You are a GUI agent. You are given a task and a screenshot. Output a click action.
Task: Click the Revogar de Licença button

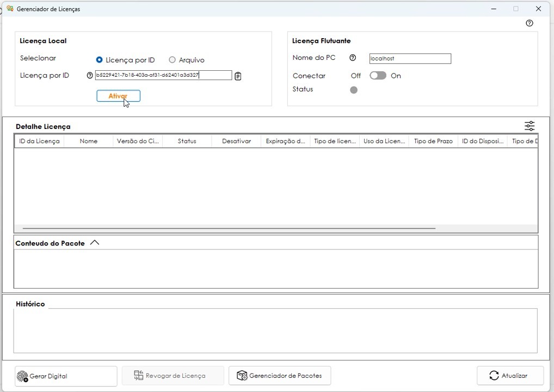[x=173, y=375]
